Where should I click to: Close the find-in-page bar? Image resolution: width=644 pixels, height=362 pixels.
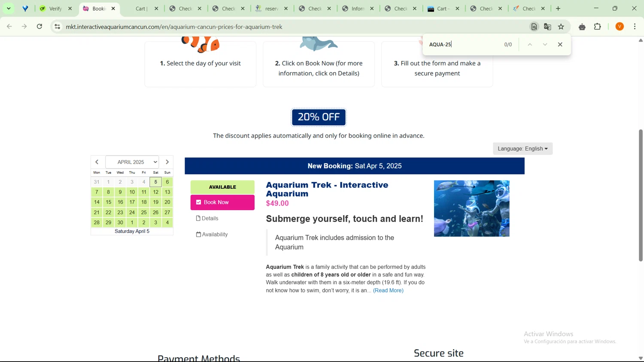[560, 45]
